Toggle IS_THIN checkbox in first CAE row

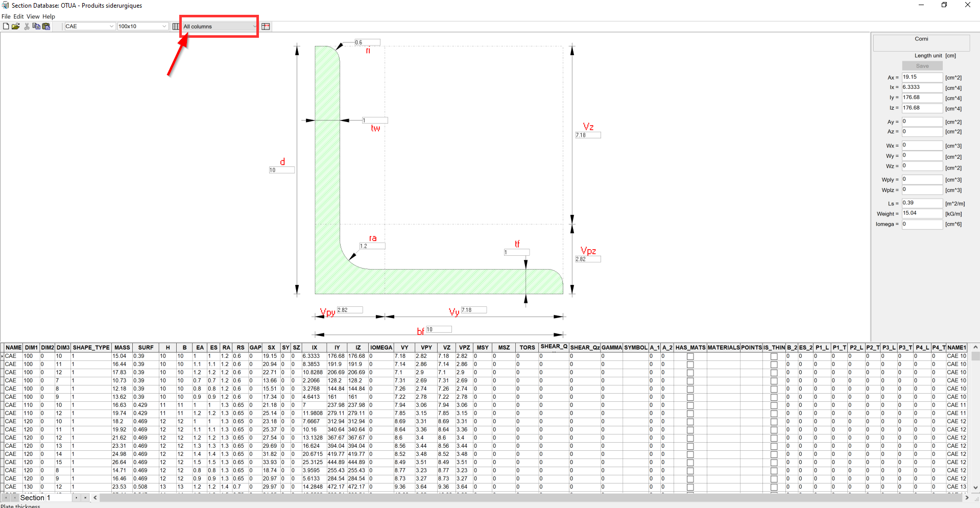pos(774,356)
